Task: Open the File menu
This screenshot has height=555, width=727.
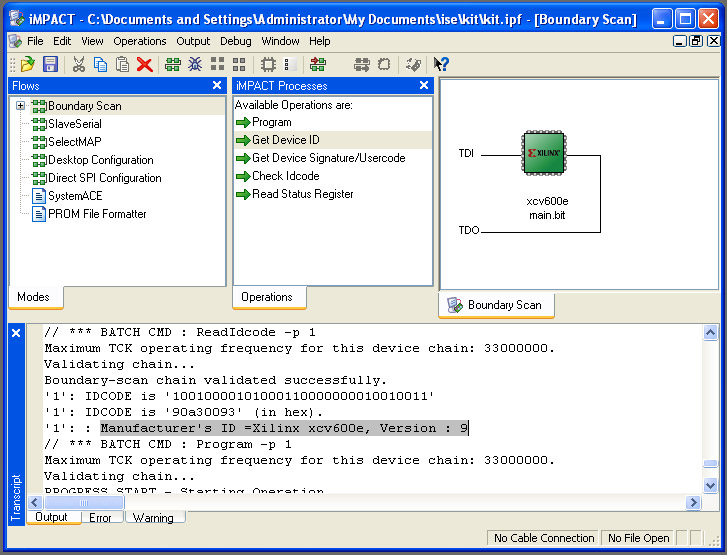Action: 35,41
